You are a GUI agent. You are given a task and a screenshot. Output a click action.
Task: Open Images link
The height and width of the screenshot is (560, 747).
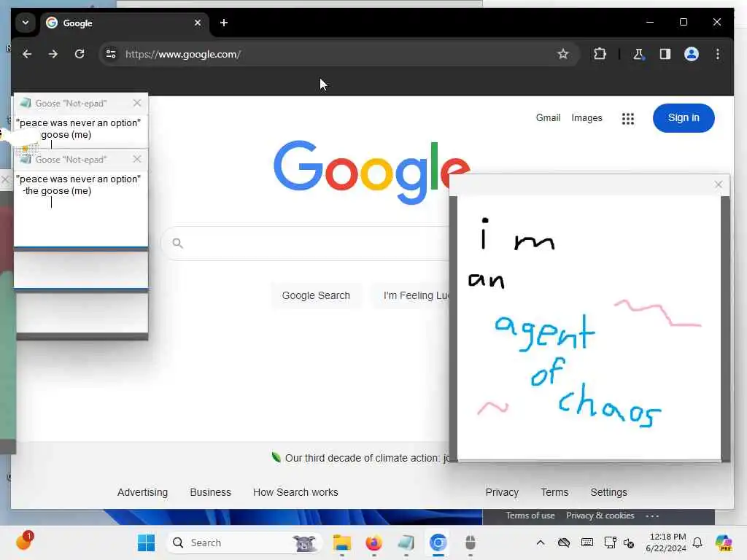587,117
